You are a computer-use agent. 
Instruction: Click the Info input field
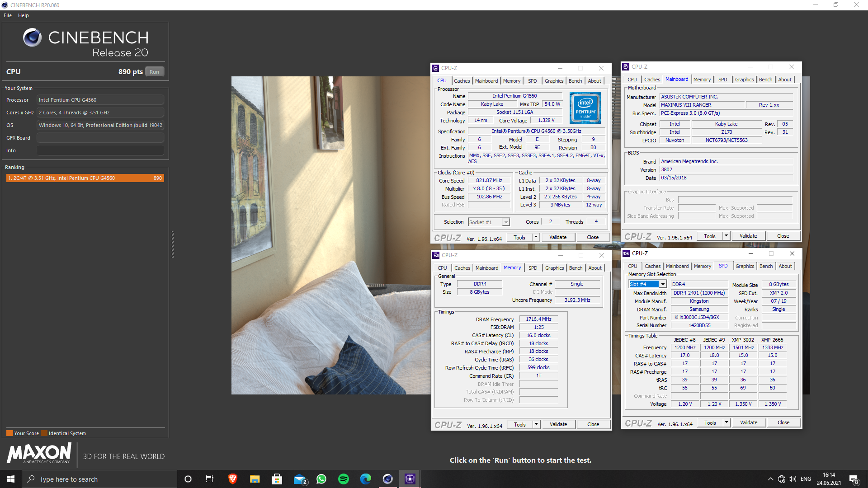point(100,150)
